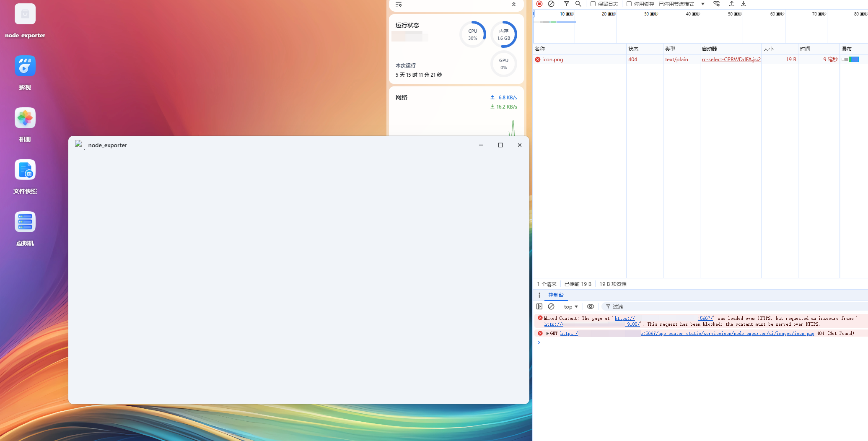Screen dimensions: 868x441
Task: Toggle the console sidebar icon
Action: 539,307
